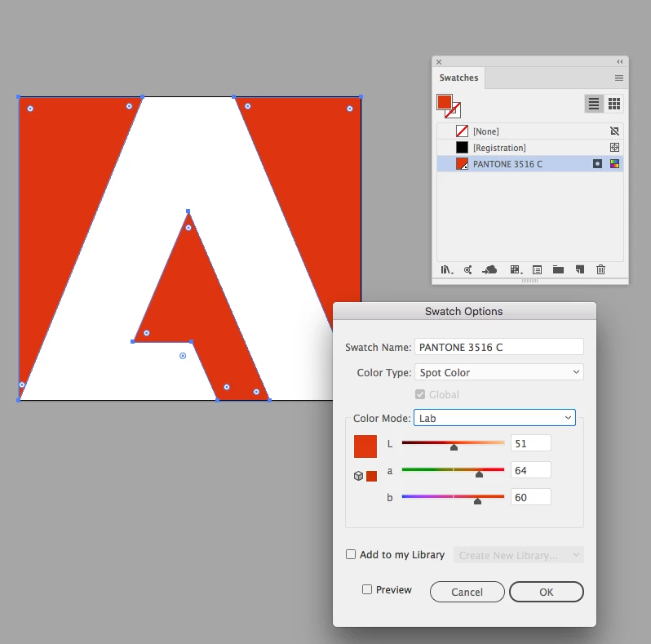Viewport: 651px width, 644px height.
Task: Click the a slider thumb
Action: pyautogui.click(x=479, y=474)
